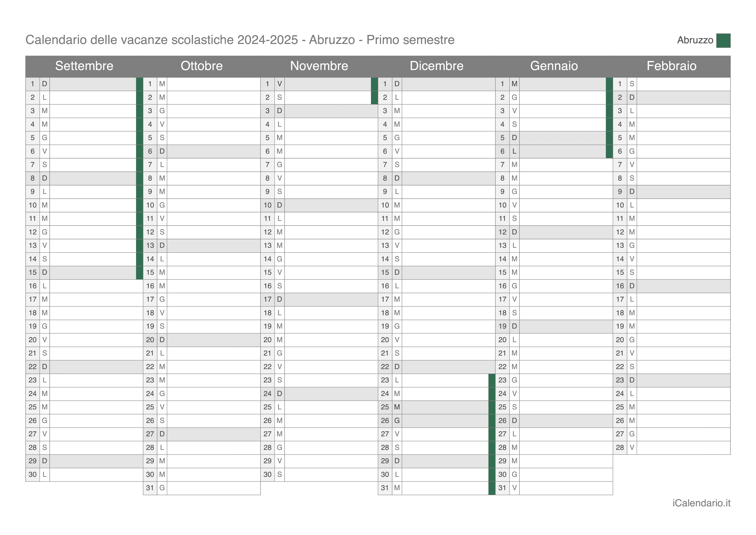Click day 30 number in Settembre
Image resolution: width=756 pixels, height=535 pixels.
[33, 474]
